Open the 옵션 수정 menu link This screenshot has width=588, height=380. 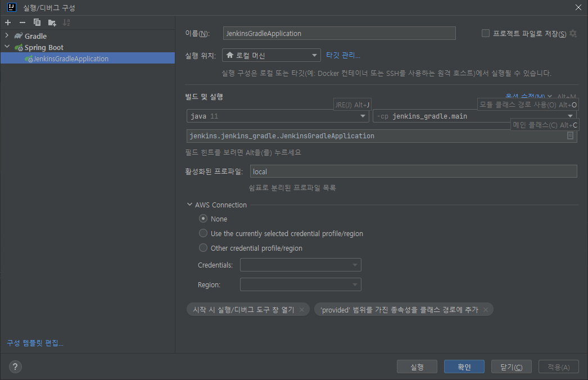tap(528, 97)
